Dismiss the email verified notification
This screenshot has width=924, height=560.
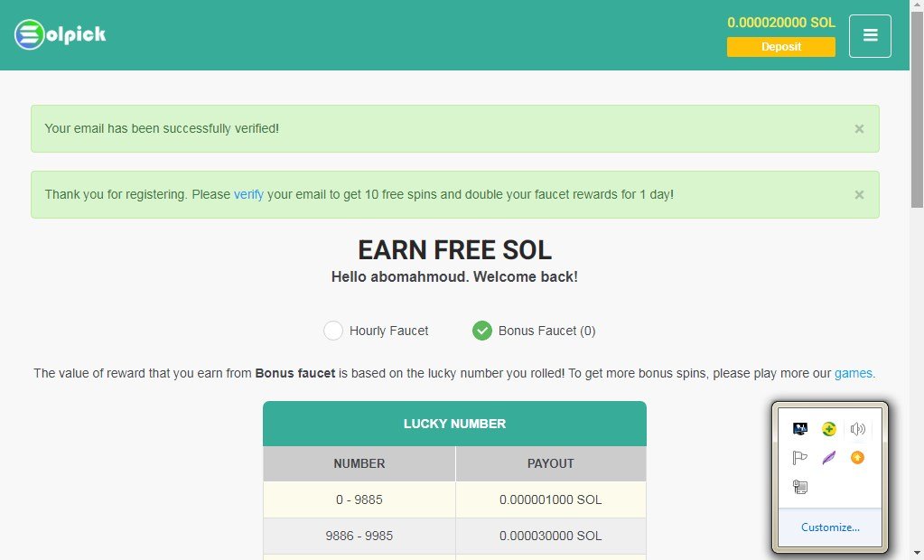(x=859, y=128)
